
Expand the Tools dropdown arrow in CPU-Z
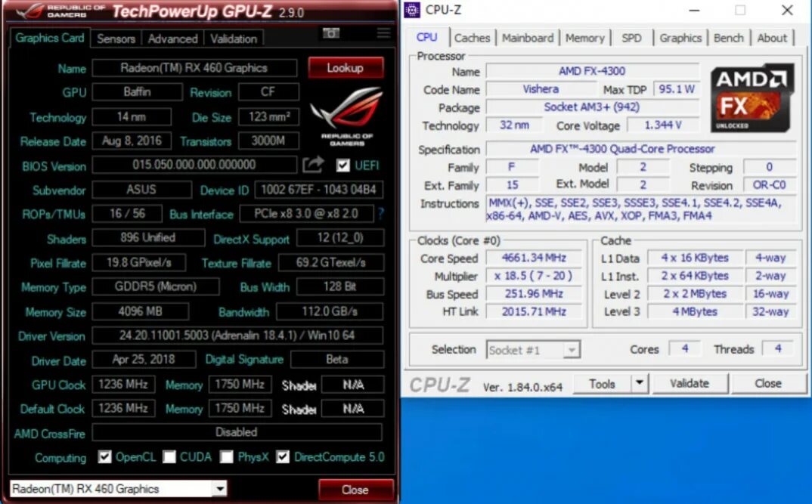639,383
